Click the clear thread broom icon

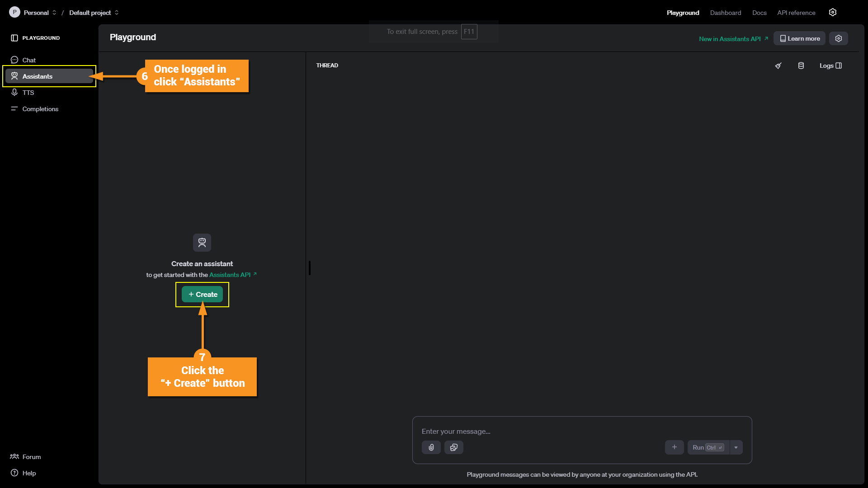pos(778,66)
